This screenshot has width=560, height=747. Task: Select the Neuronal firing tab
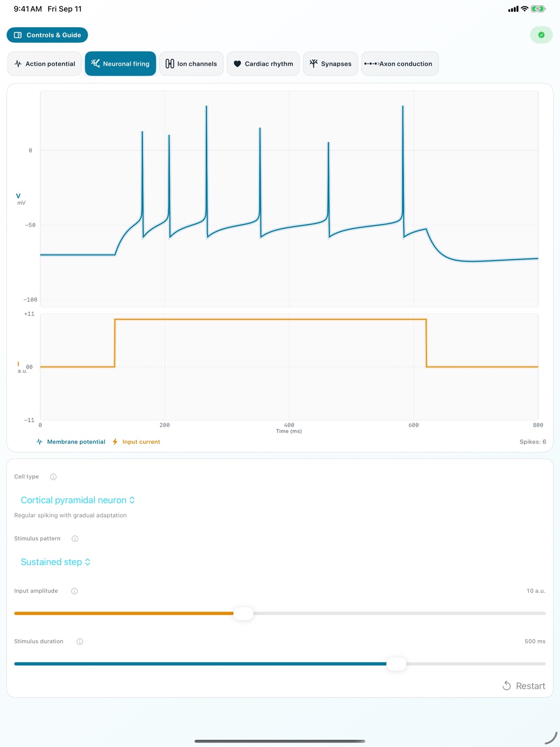tap(120, 64)
